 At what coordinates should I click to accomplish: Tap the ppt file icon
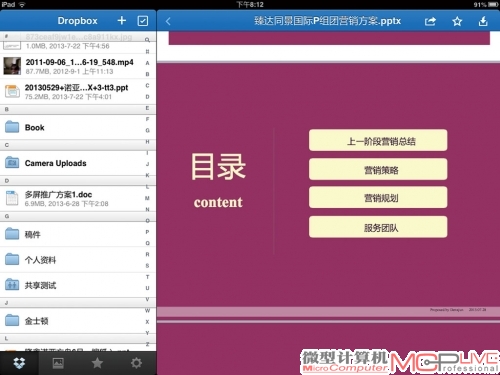pos(12,91)
